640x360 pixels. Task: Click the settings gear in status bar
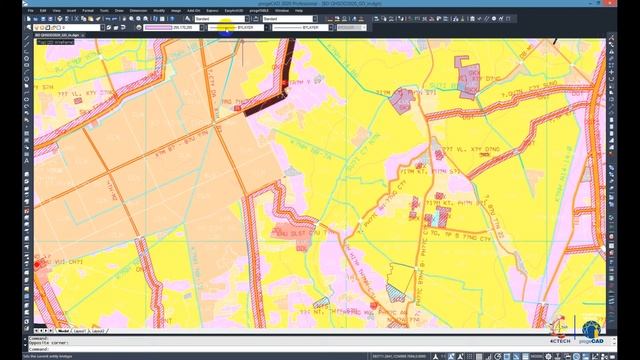[x=548, y=356]
